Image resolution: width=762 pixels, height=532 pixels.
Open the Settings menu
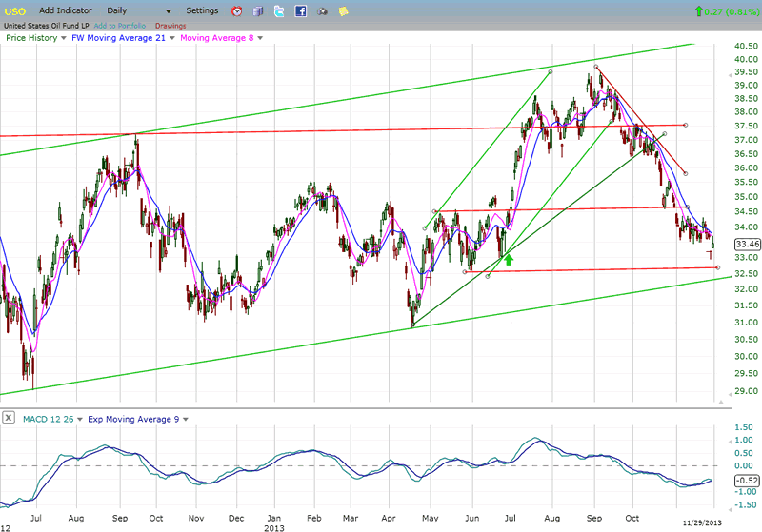point(201,10)
